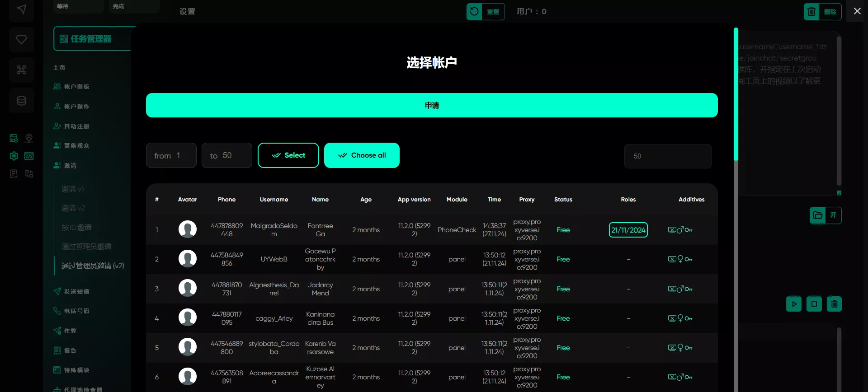The image size is (868, 392).
Task: Select 按ID邀请 submenu item
Action: 76,227
